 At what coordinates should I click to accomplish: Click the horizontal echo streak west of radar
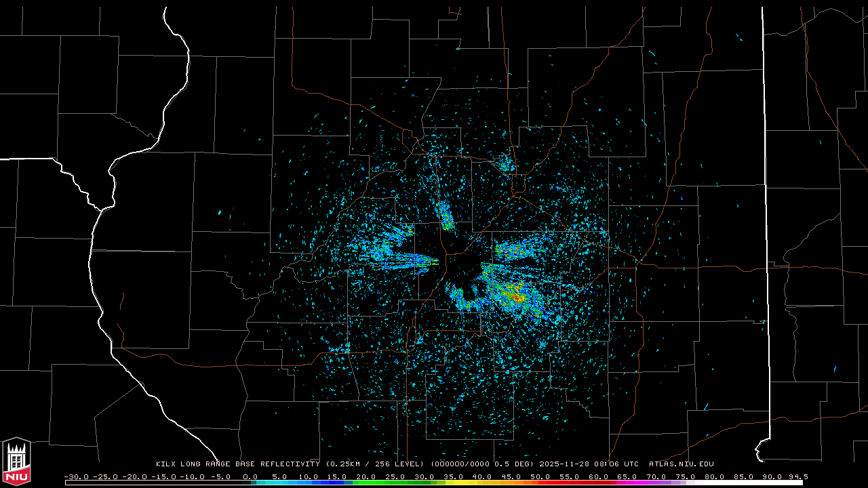(404, 260)
